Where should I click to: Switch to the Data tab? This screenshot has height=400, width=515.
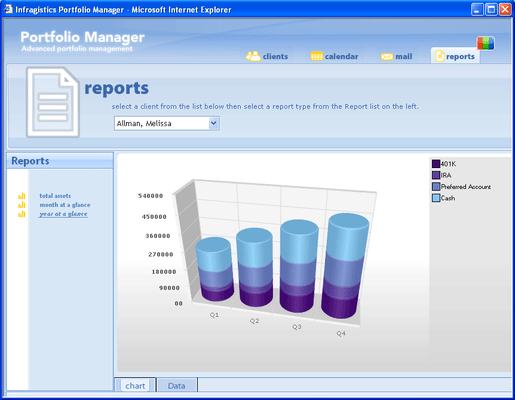[177, 385]
